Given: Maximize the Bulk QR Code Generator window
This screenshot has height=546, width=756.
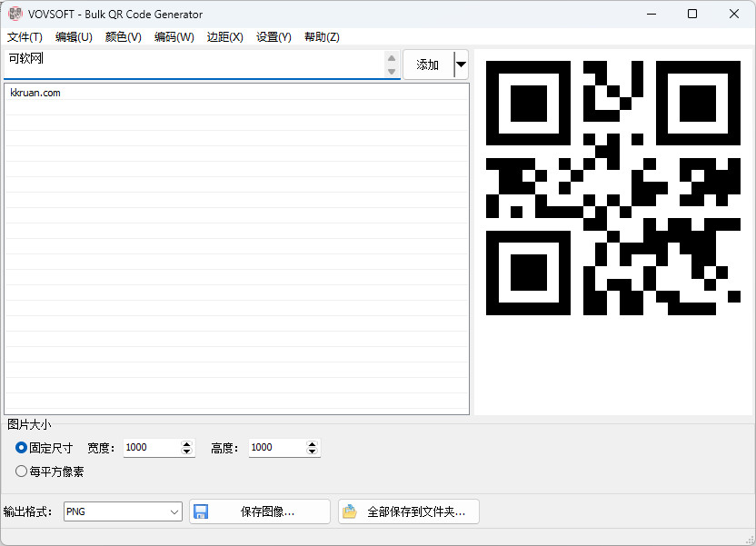Looking at the screenshot, I should (x=692, y=14).
